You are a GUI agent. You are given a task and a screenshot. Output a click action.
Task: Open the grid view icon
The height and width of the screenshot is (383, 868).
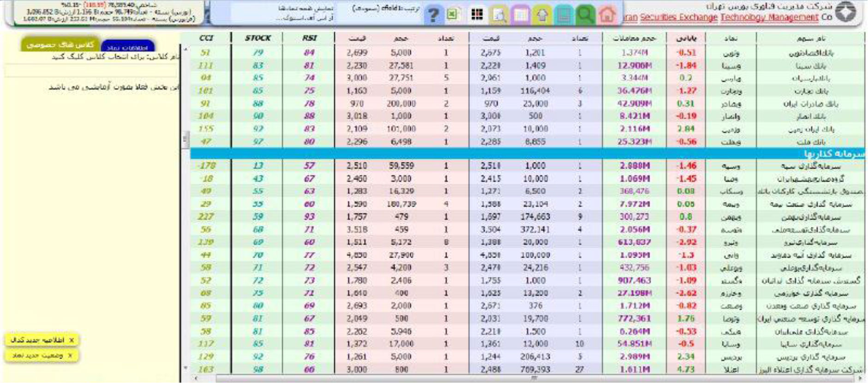click(x=477, y=15)
